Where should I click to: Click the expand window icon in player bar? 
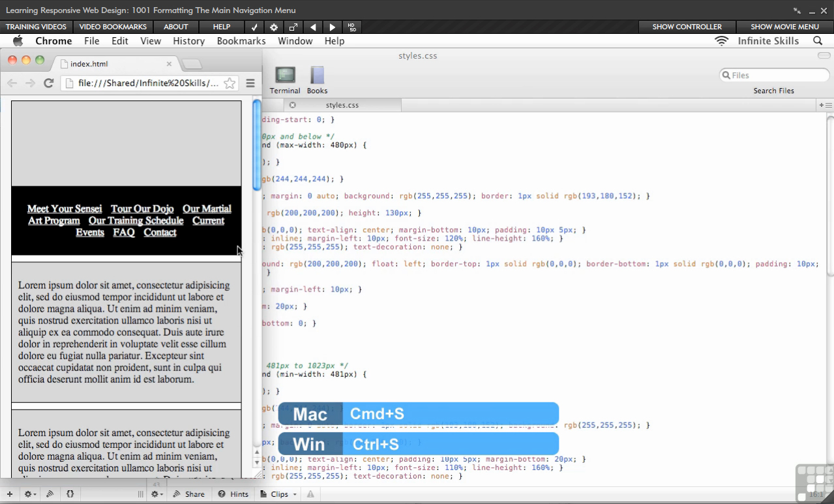(x=293, y=27)
